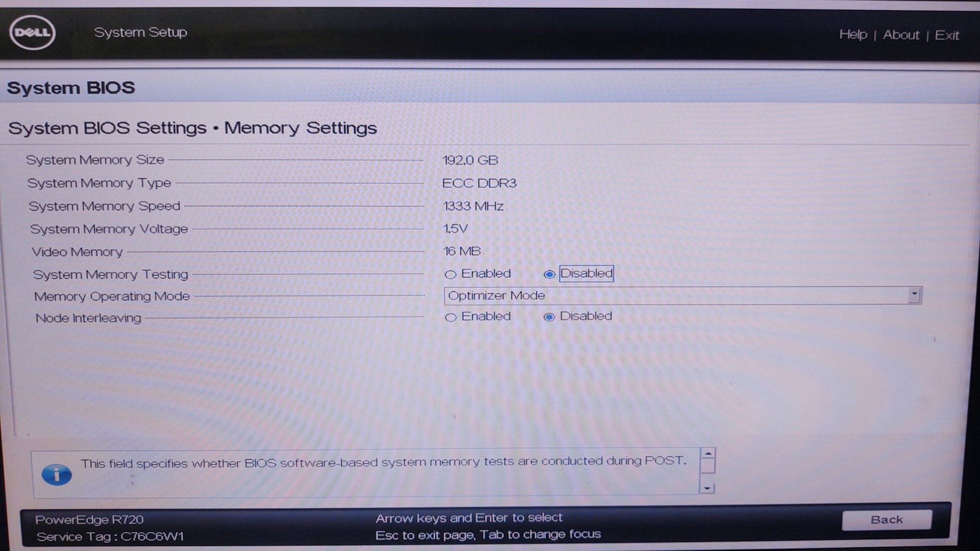This screenshot has height=551, width=980.
Task: Click the Memory Operating Mode label
Action: pos(112,296)
